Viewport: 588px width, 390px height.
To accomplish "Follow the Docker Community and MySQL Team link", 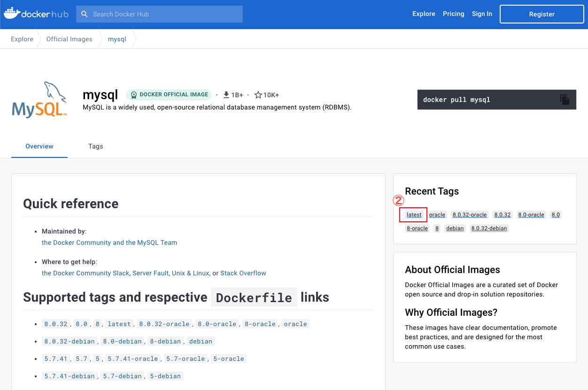I will 109,242.
